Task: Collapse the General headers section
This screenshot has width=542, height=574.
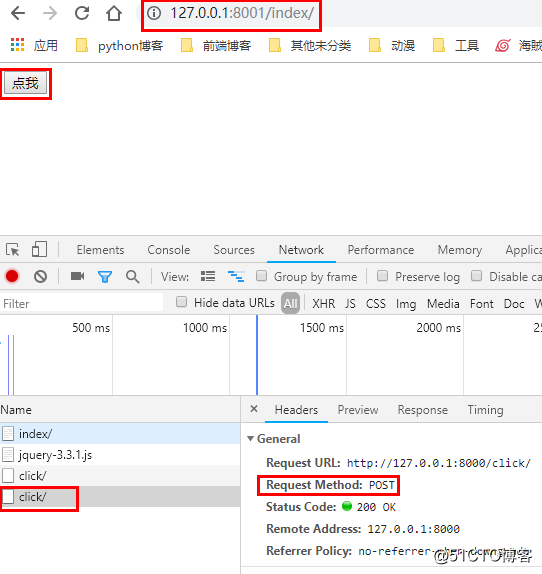Action: point(251,438)
